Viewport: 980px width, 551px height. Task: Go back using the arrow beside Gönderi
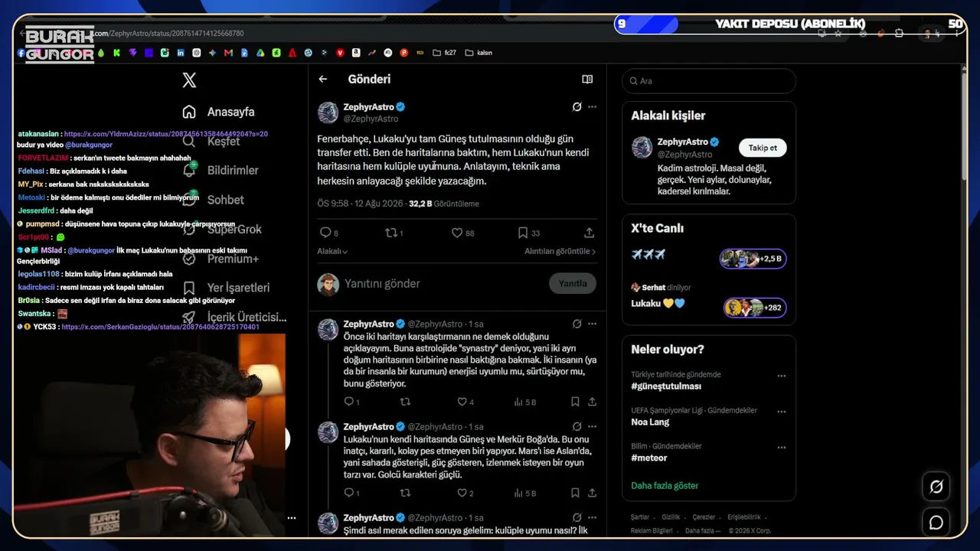(323, 79)
